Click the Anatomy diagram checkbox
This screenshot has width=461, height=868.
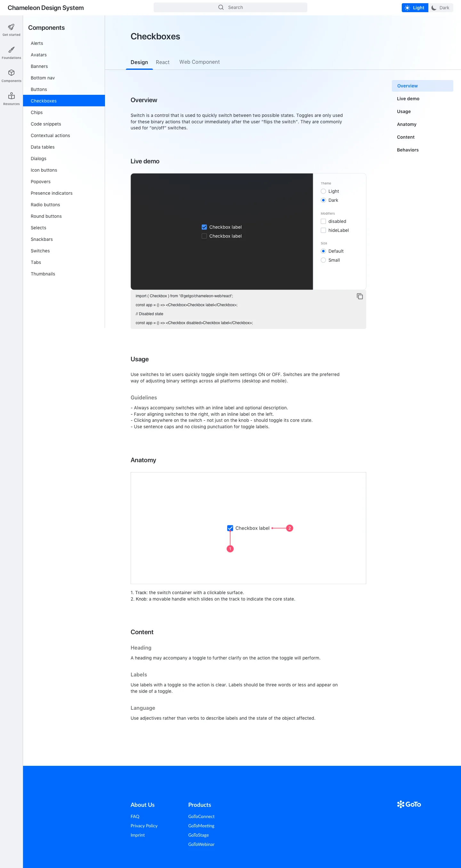230,528
